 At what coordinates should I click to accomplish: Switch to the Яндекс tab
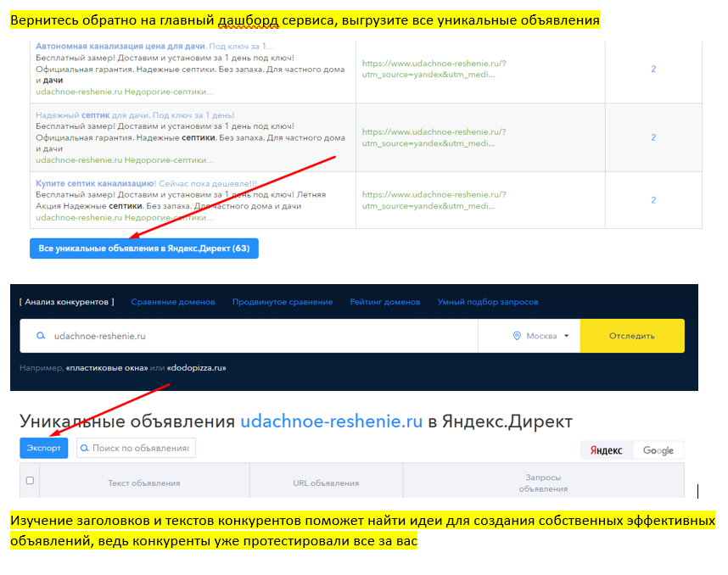pyautogui.click(x=606, y=450)
